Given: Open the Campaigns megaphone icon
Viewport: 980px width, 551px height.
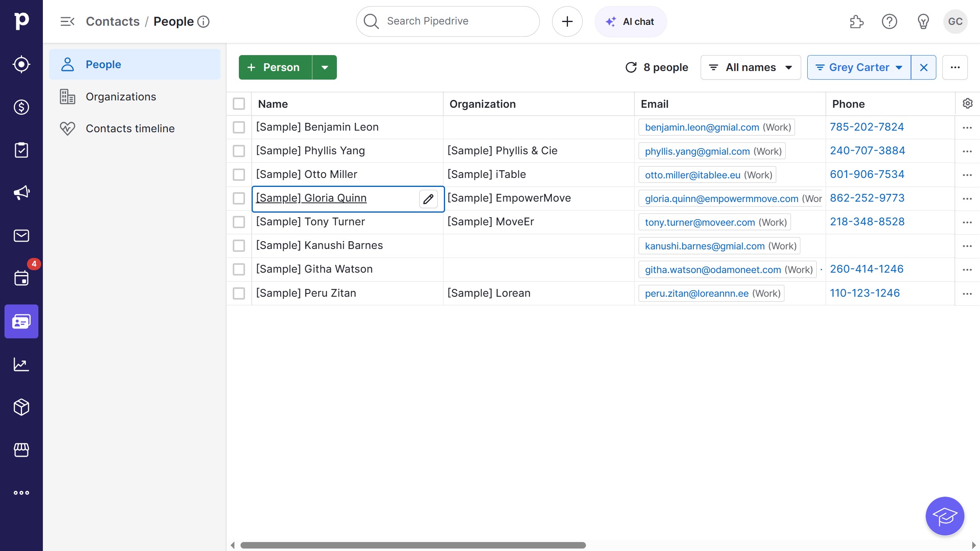Looking at the screenshot, I should (21, 193).
